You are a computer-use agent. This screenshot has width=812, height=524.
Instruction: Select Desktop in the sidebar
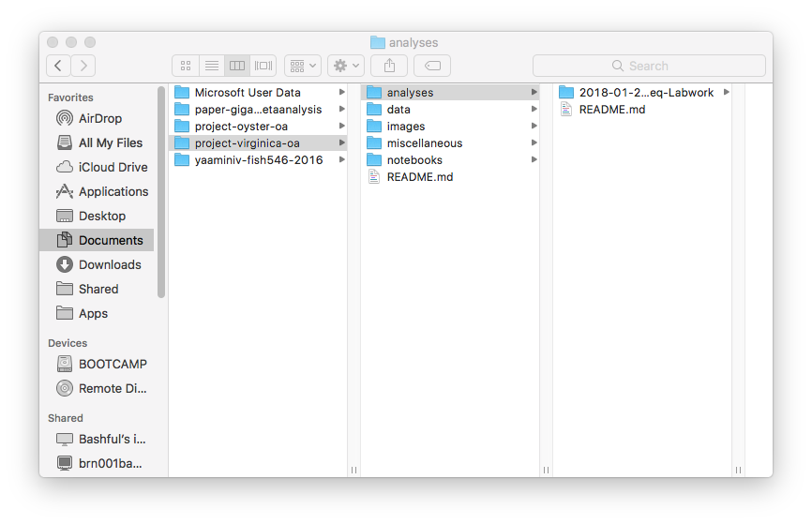pos(97,216)
